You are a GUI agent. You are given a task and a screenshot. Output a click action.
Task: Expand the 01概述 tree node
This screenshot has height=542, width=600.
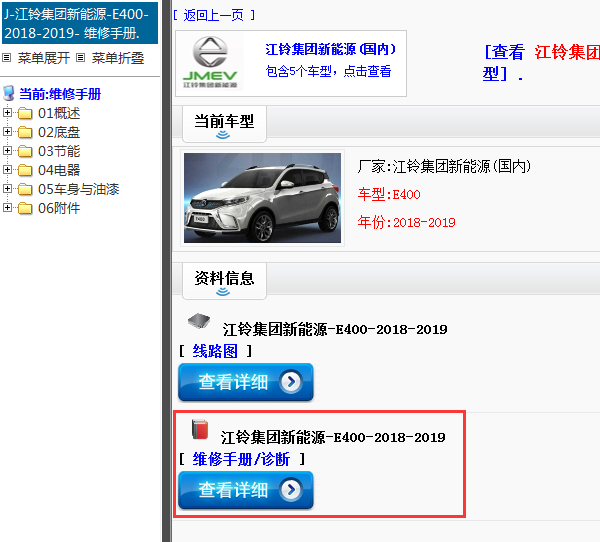click(x=7, y=113)
